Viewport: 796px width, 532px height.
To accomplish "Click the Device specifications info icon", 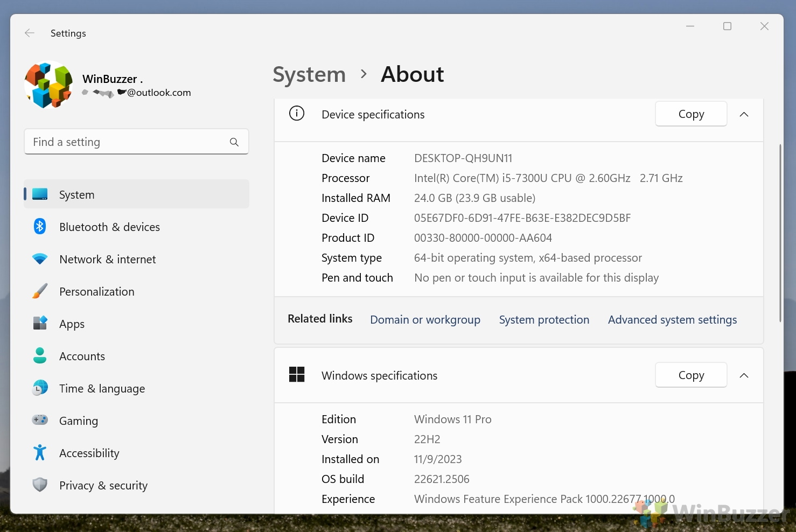I will coord(297,114).
